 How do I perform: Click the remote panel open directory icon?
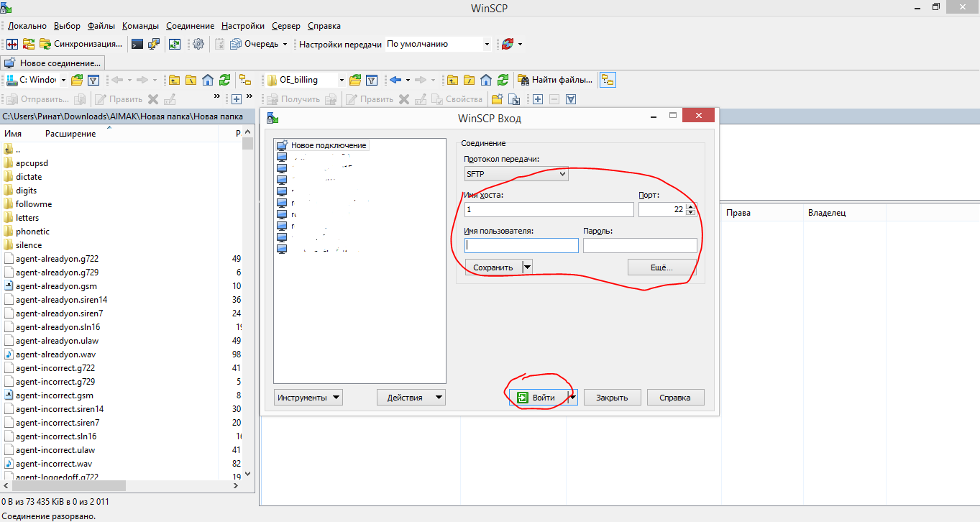pyautogui.click(x=355, y=80)
